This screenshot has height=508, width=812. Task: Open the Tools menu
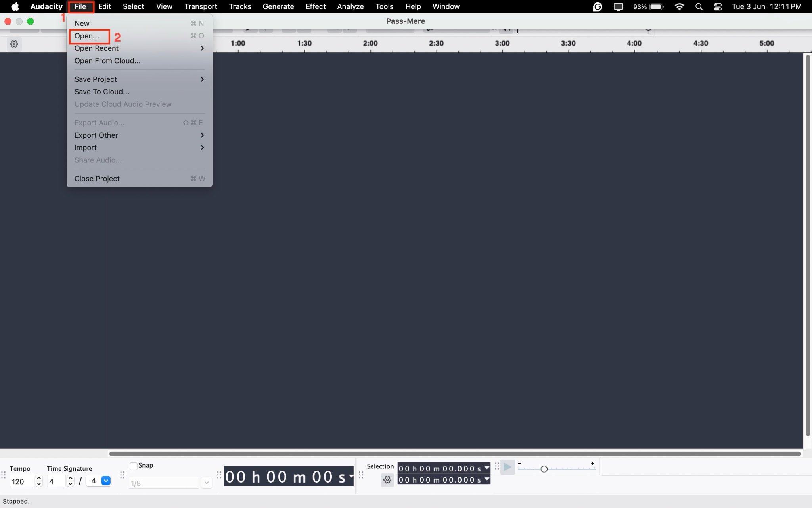pos(385,7)
